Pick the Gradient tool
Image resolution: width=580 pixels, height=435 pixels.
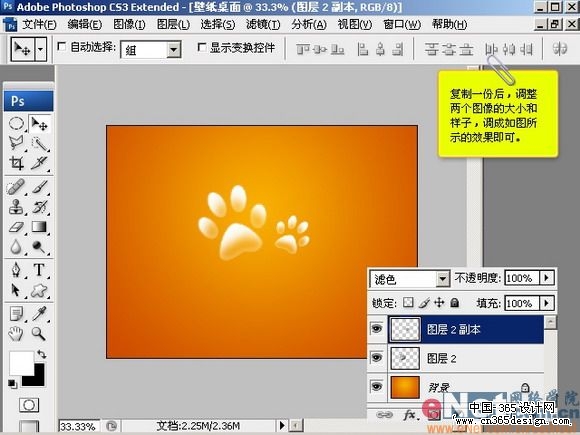[x=39, y=226]
